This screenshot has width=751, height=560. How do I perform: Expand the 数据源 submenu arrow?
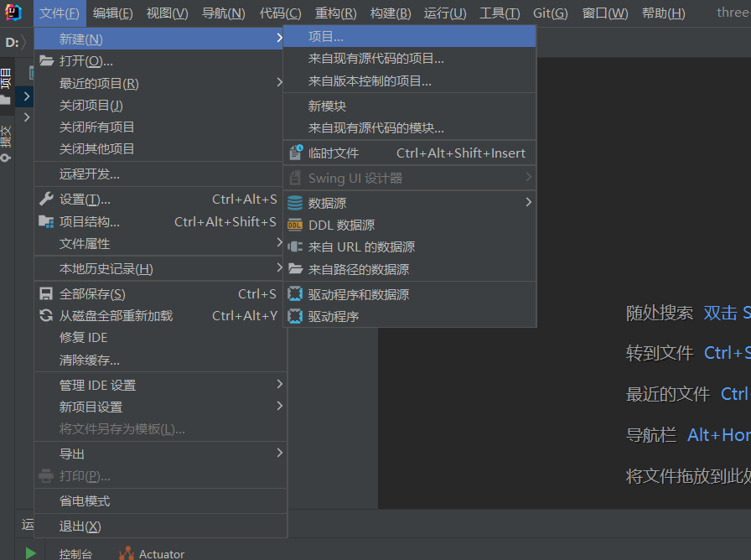tap(528, 202)
